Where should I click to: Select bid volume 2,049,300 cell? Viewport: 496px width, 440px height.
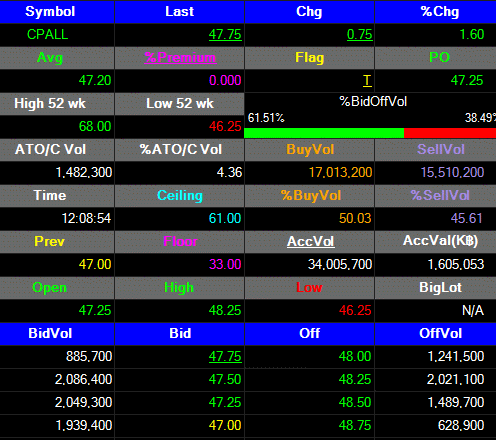pos(83,402)
